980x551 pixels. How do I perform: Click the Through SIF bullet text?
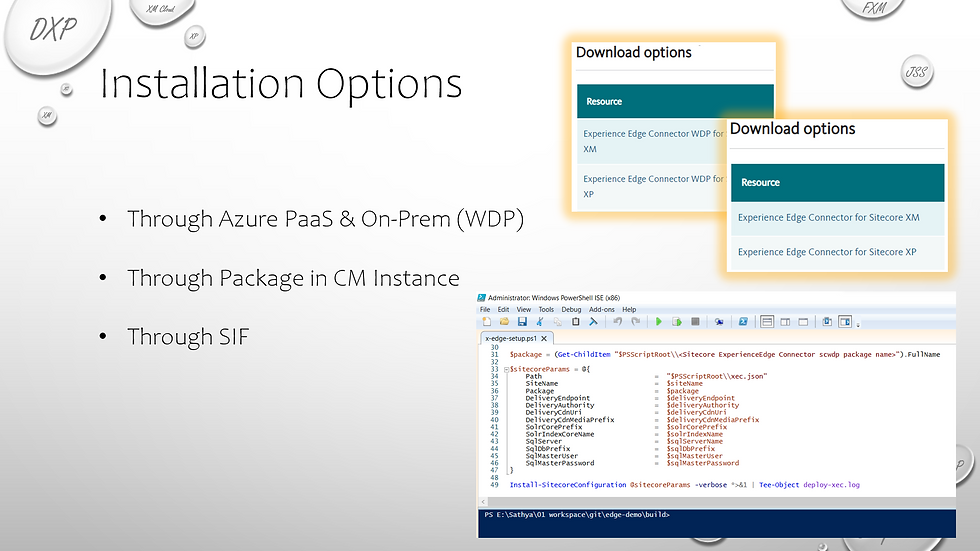[188, 337]
